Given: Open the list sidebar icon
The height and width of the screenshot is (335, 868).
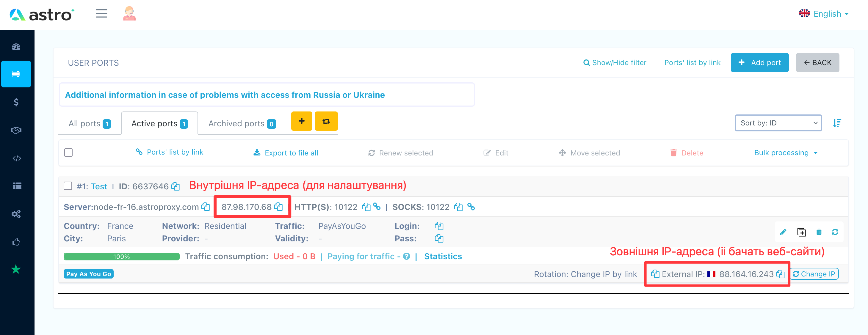Looking at the screenshot, I should pyautogui.click(x=17, y=186).
